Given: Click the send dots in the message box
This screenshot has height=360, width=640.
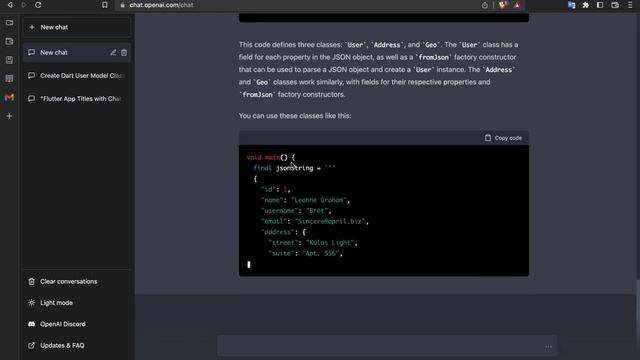Looking at the screenshot, I should click(x=548, y=347).
